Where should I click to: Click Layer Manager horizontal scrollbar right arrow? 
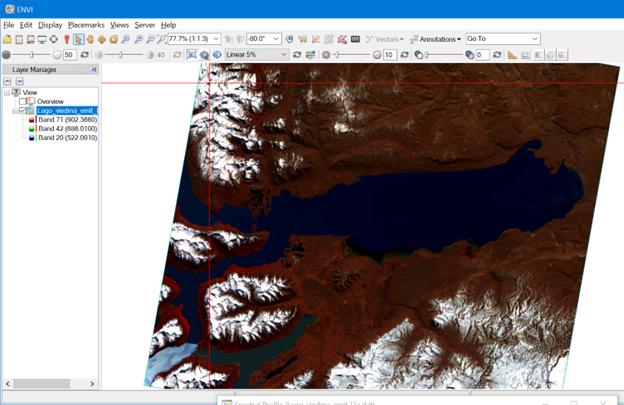coord(92,384)
